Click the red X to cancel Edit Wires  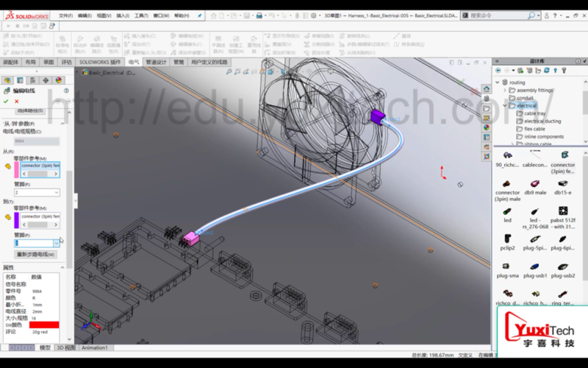[x=16, y=102]
